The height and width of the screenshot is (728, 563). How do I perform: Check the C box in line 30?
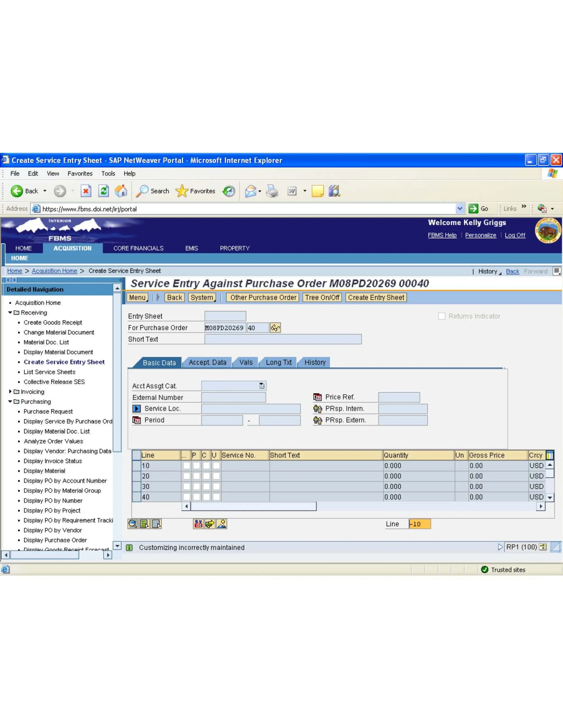coord(206,486)
